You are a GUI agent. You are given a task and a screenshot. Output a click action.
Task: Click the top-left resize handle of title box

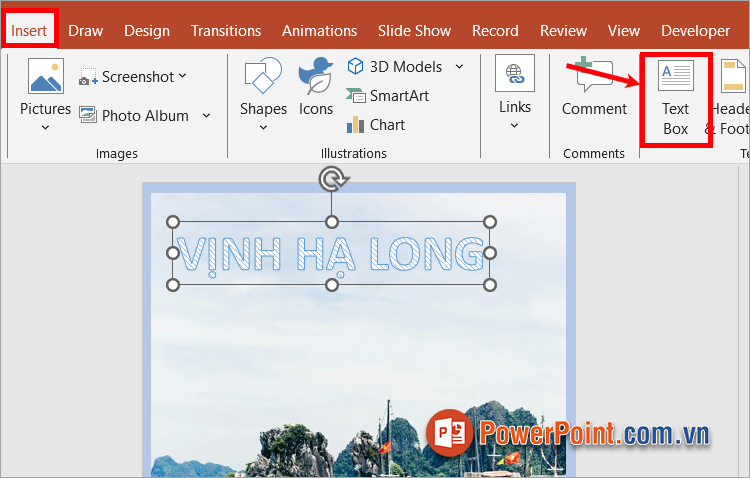click(173, 222)
